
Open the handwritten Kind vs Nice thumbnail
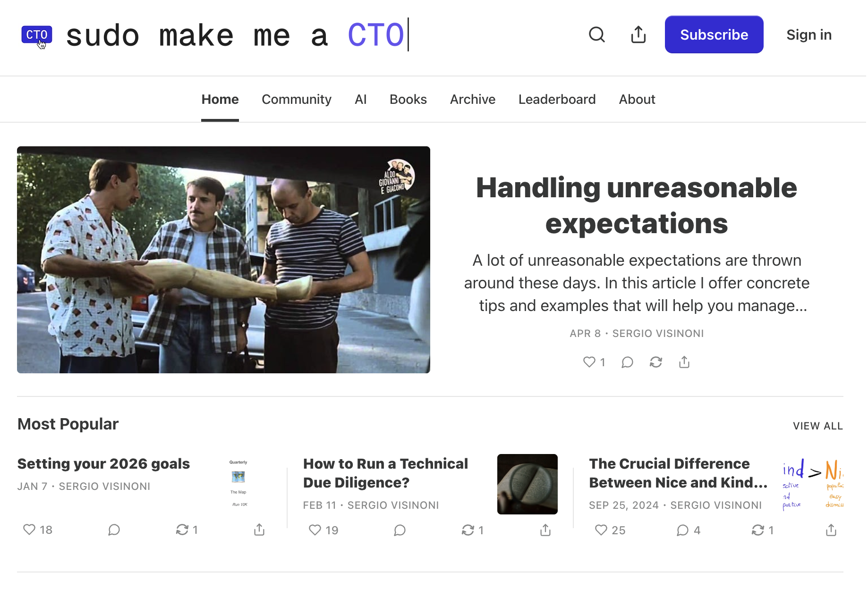pos(813,484)
